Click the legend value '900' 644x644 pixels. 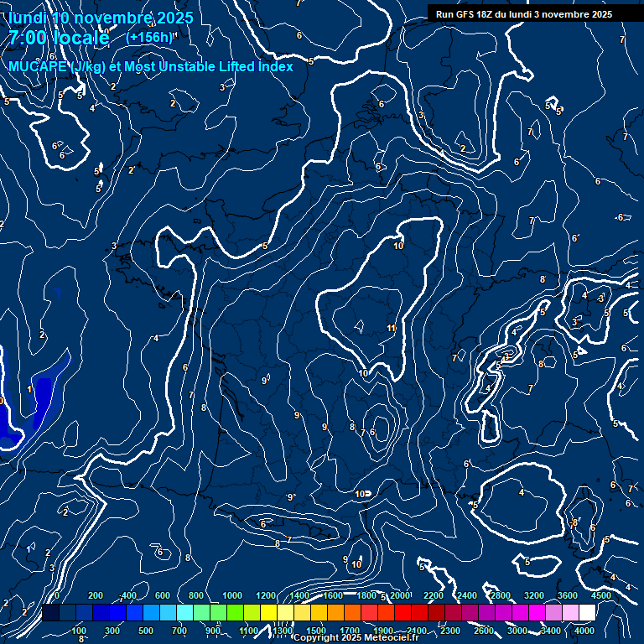coord(213,631)
